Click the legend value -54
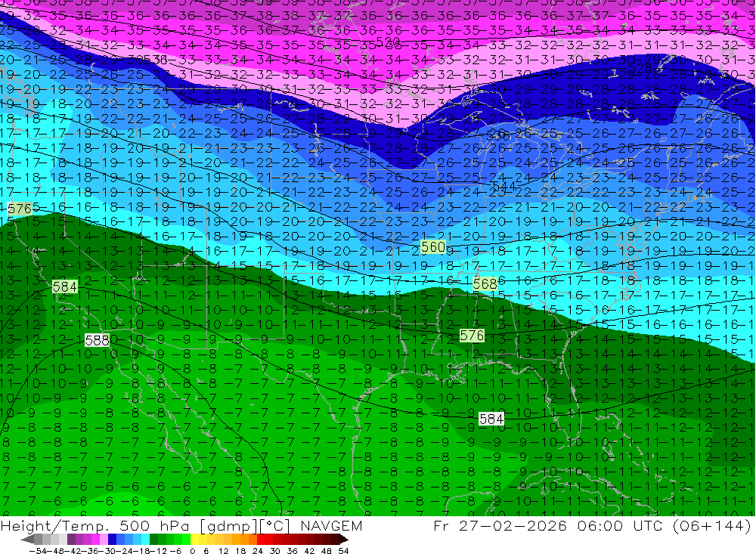756x554 pixels. (x=38, y=551)
